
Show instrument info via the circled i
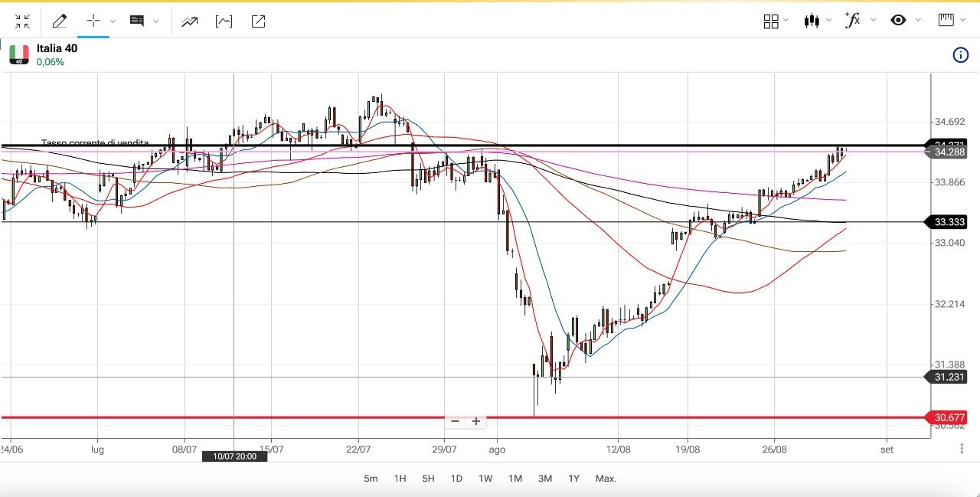(960, 54)
